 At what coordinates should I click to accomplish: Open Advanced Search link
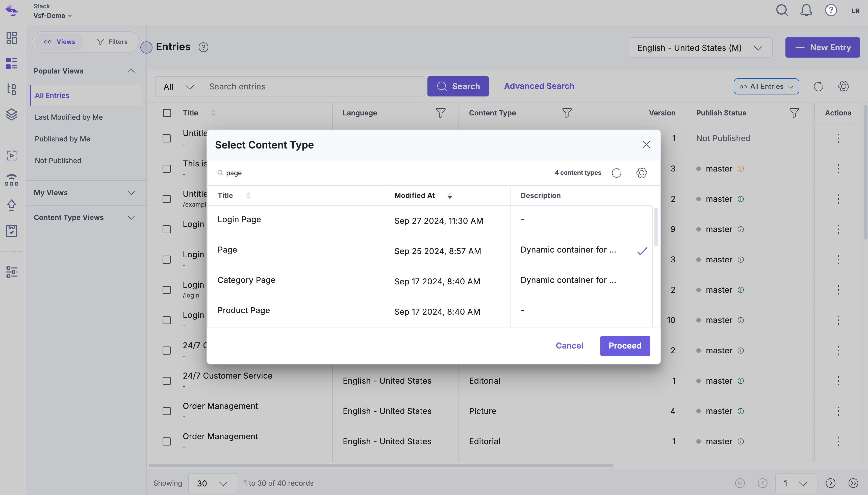[539, 86]
